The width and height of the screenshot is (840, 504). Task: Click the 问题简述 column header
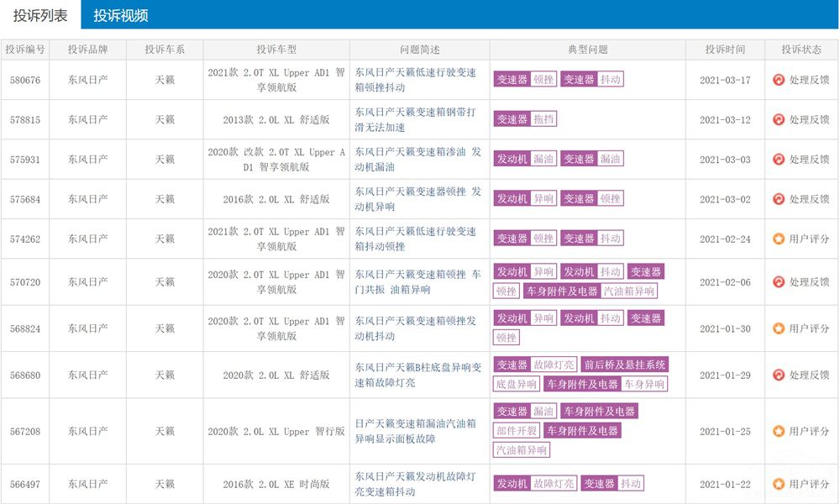click(x=419, y=50)
